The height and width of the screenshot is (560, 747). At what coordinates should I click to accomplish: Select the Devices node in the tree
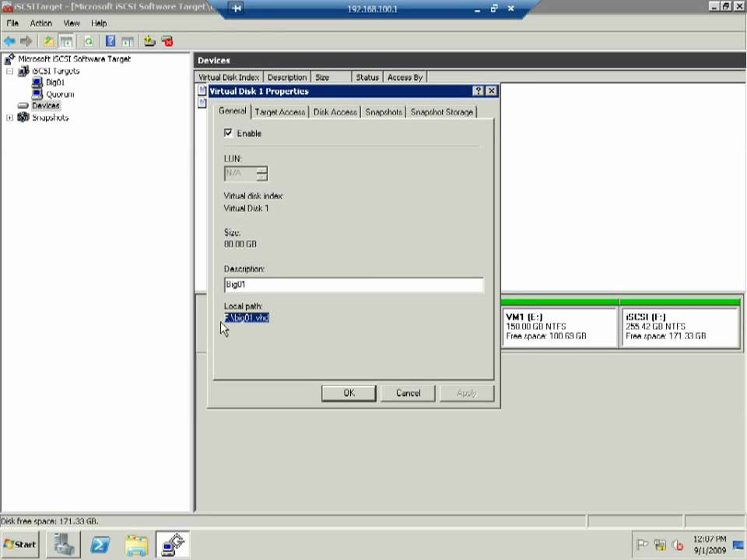pos(46,106)
